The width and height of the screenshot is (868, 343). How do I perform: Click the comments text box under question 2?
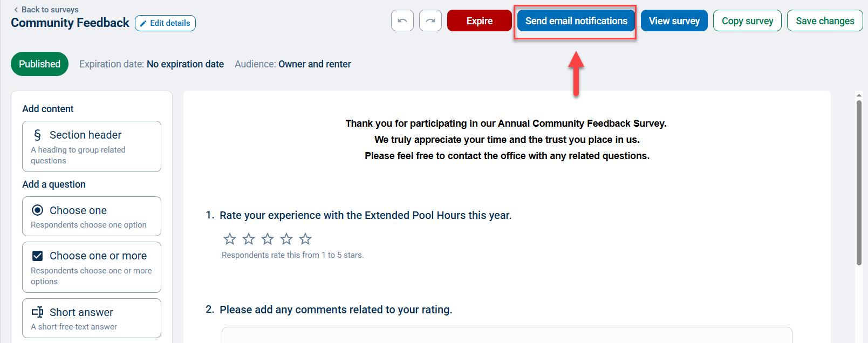click(x=507, y=334)
